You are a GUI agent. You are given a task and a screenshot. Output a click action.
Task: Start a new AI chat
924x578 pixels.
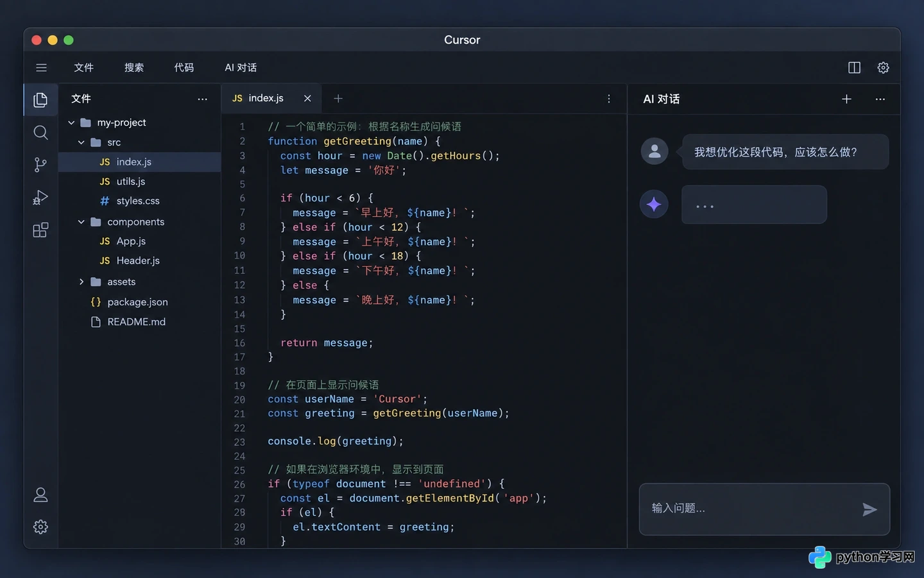pos(846,99)
